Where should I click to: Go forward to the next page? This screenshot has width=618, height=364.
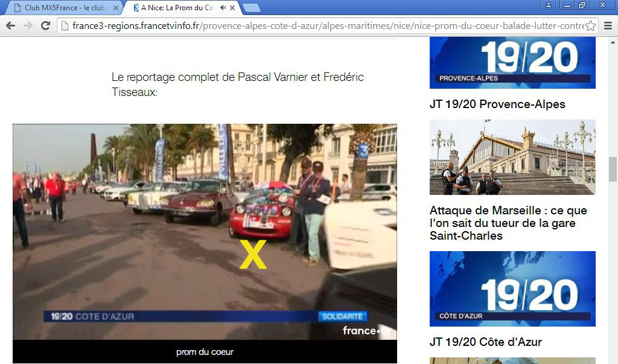28,26
